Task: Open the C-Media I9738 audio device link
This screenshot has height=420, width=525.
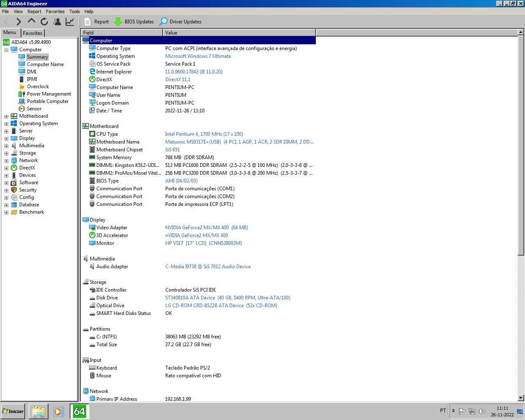Action: pos(208,267)
